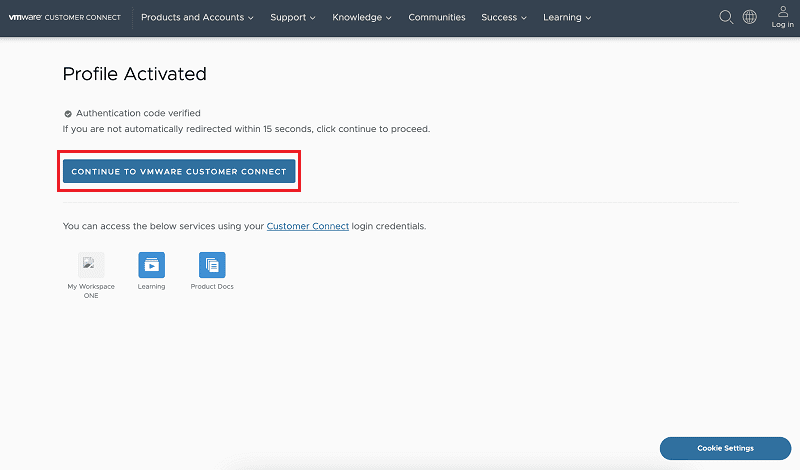Open the Learning menu in navbar
Image resolution: width=800 pixels, height=470 pixels.
pos(567,17)
